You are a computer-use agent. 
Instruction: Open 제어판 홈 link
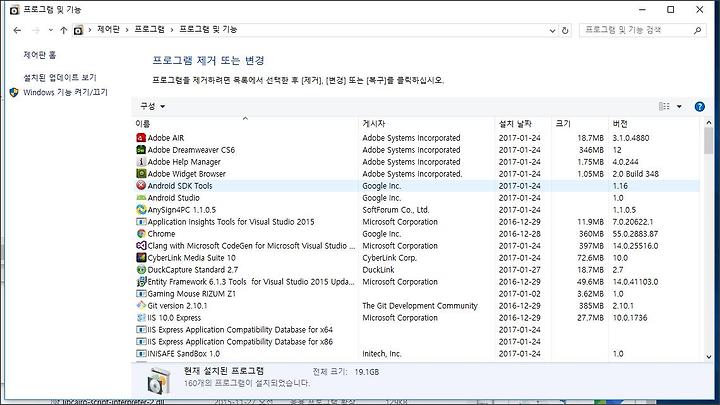pyautogui.click(x=39, y=55)
